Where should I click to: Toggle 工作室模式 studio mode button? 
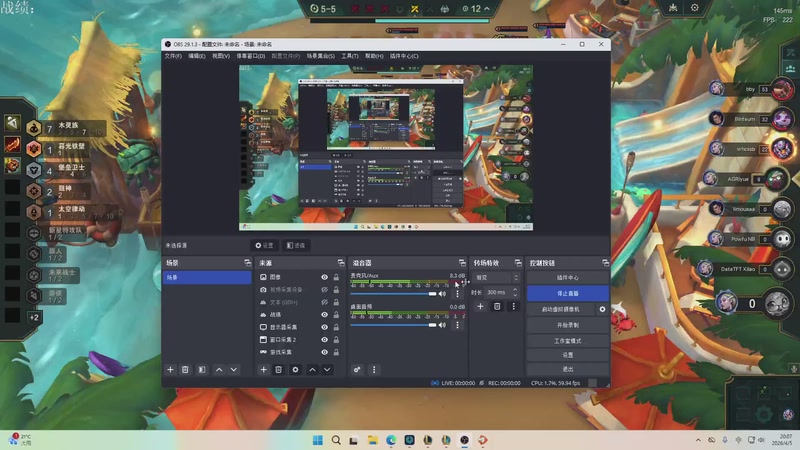tap(568, 341)
